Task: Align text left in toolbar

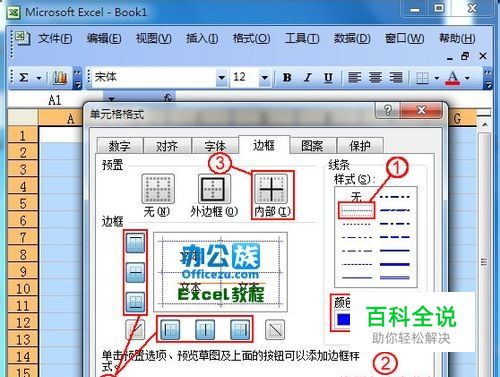Action: (354, 78)
